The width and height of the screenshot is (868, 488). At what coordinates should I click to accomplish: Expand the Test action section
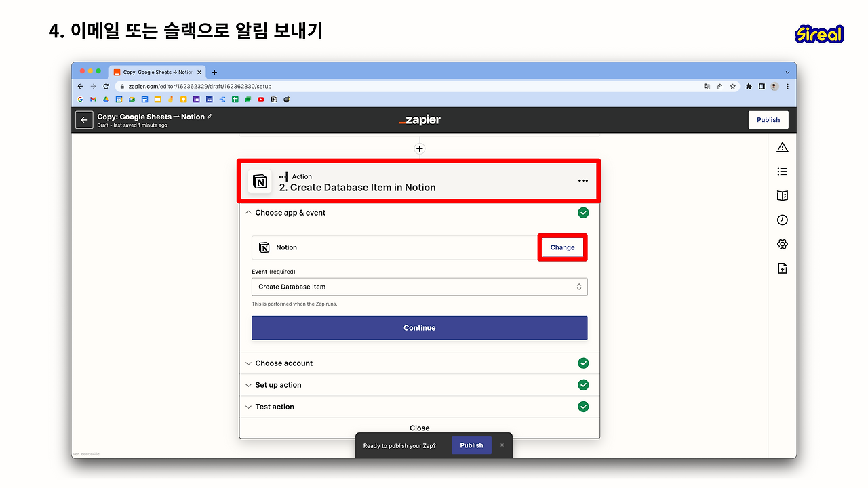(419, 407)
